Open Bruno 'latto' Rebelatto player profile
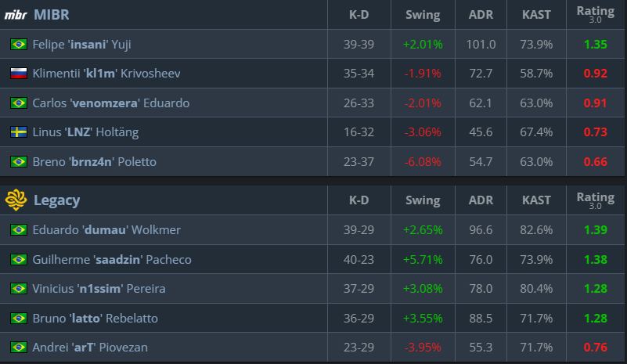This screenshot has height=364, width=627. 95,319
